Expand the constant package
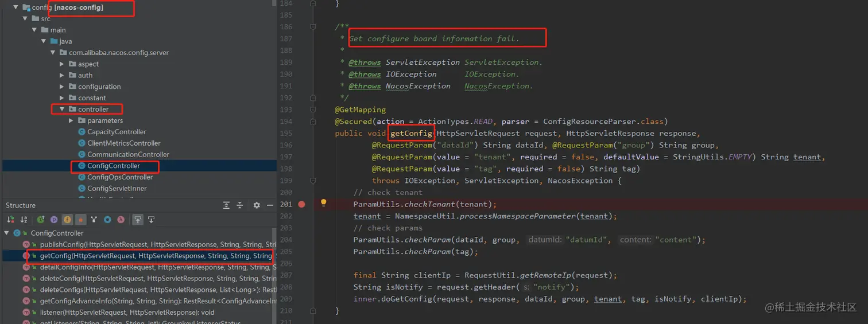This screenshot has width=868, height=324. coord(62,98)
